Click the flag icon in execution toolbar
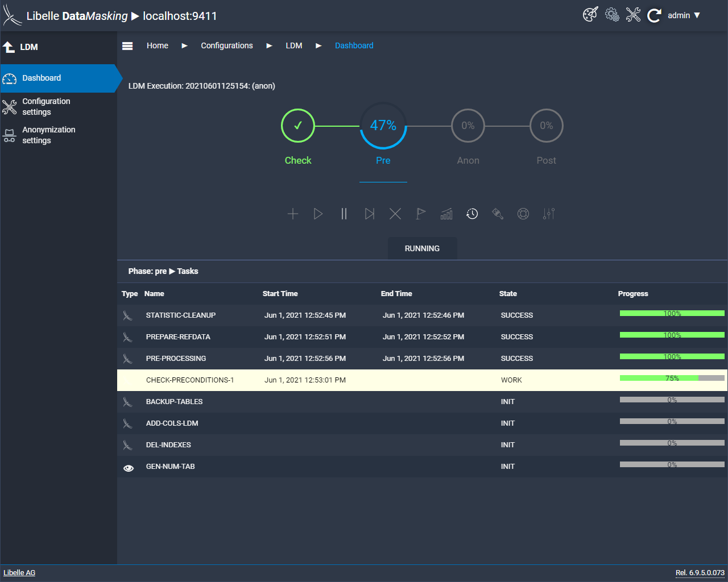Screen dimensions: 728x582 421,214
